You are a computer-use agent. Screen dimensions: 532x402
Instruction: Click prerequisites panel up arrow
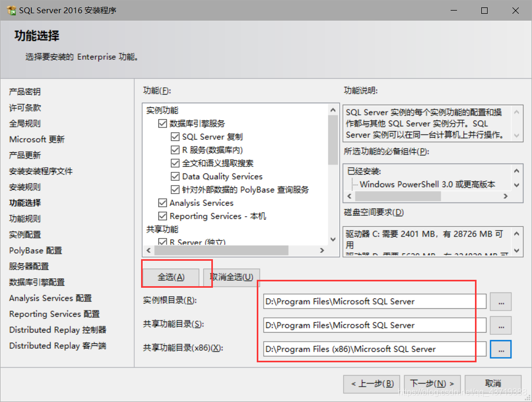click(516, 171)
